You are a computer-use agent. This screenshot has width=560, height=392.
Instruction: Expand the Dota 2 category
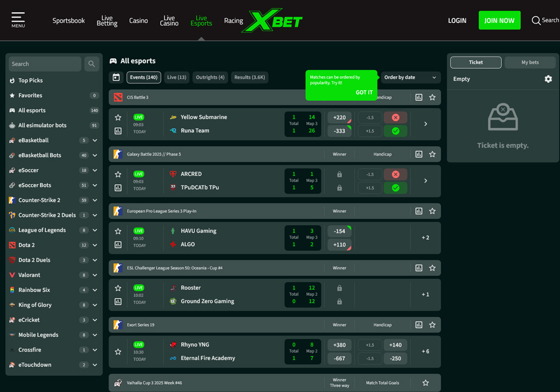coord(95,245)
